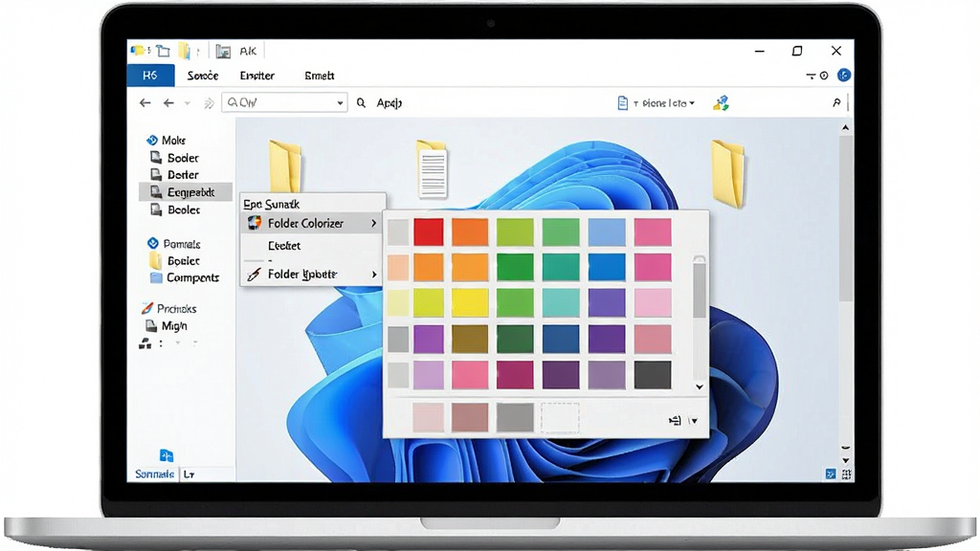Viewport: 980px width, 551px height.
Task: Click the Lr button at bottom left
Action: pyautogui.click(x=189, y=474)
